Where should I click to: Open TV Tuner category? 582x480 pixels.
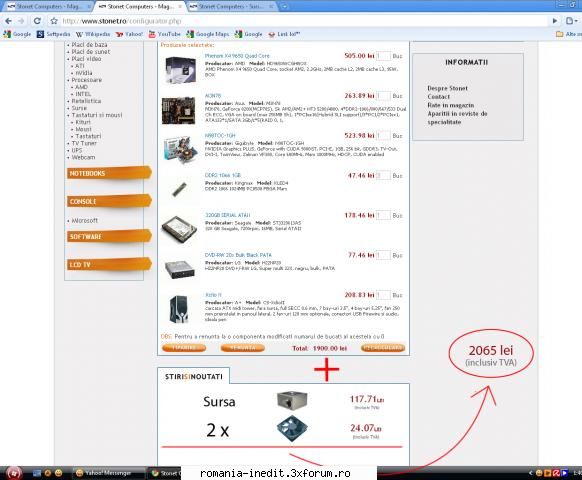(x=84, y=143)
